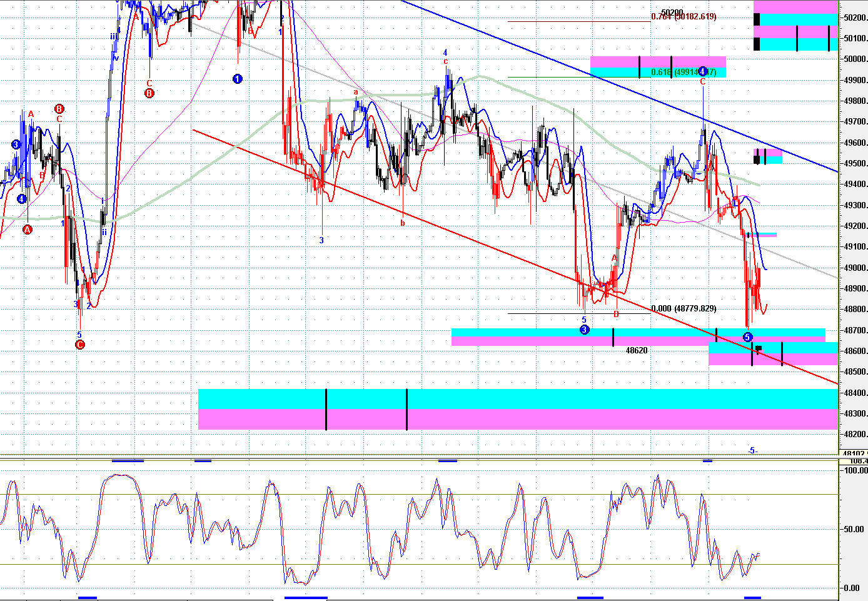Click 49900 on the price axis
Viewport: 868px width, 601px height.
click(854, 80)
